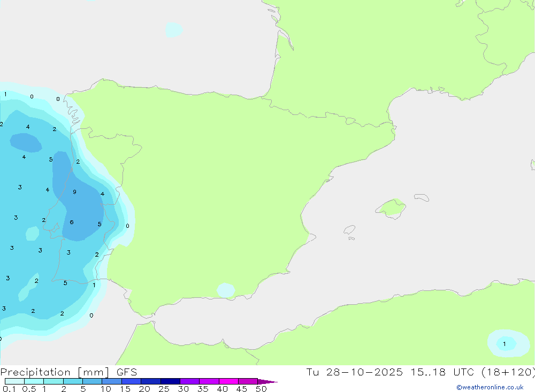This screenshot has width=535, height=392.
Task: Click the "50" legend scale label
Action: pos(261,389)
